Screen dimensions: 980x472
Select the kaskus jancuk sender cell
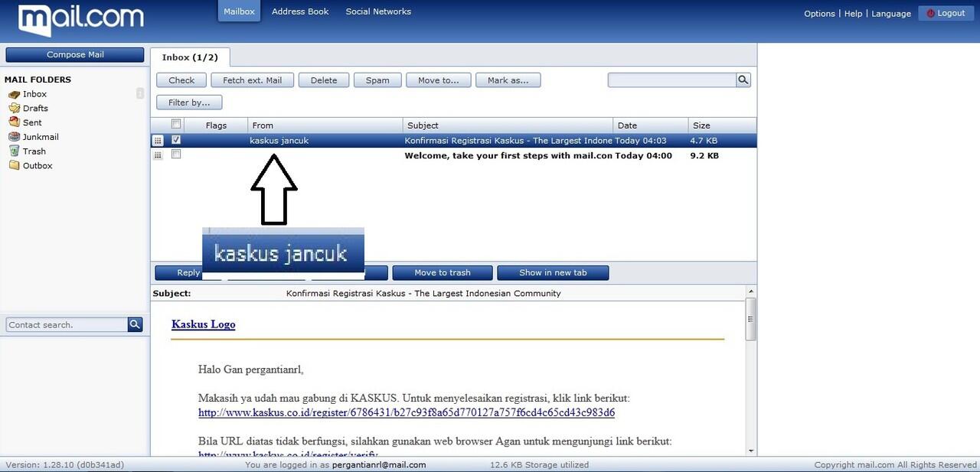point(279,141)
